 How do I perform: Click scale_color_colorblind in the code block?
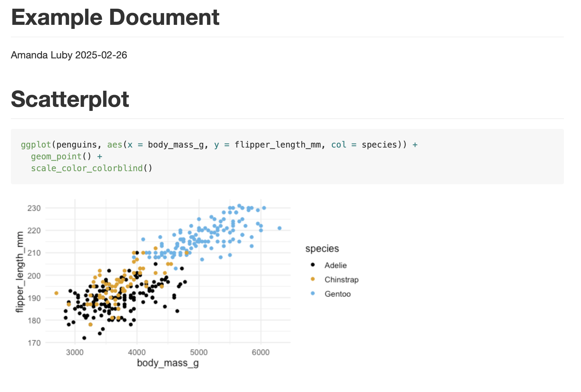click(x=87, y=168)
